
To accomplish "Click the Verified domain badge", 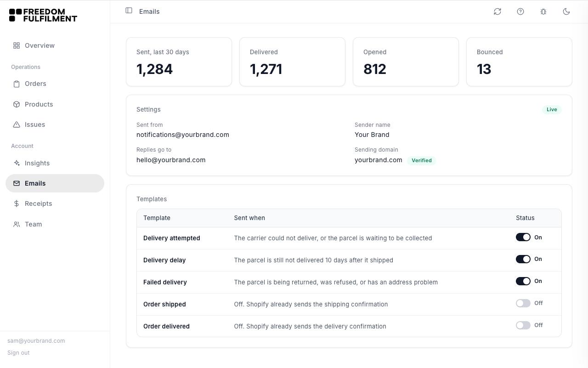I will tap(422, 160).
